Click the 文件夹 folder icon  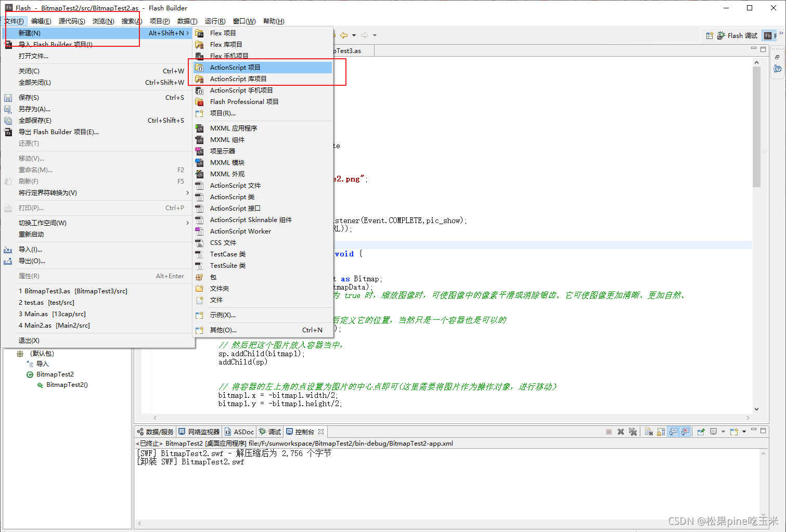click(199, 289)
